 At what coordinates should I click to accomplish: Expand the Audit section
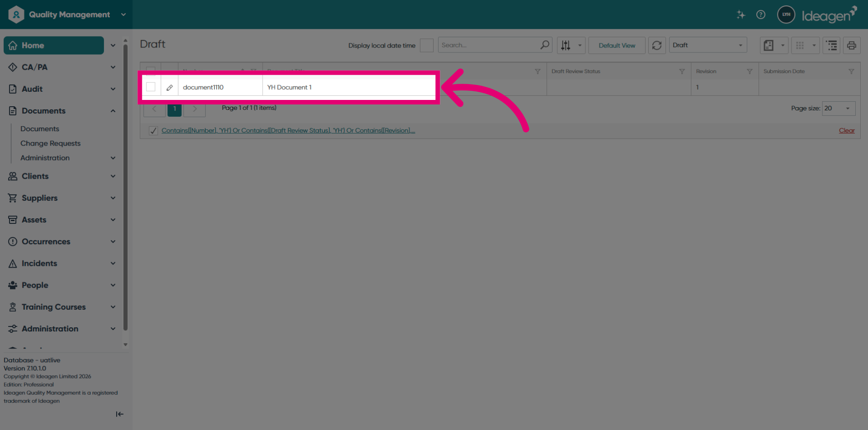tap(113, 89)
